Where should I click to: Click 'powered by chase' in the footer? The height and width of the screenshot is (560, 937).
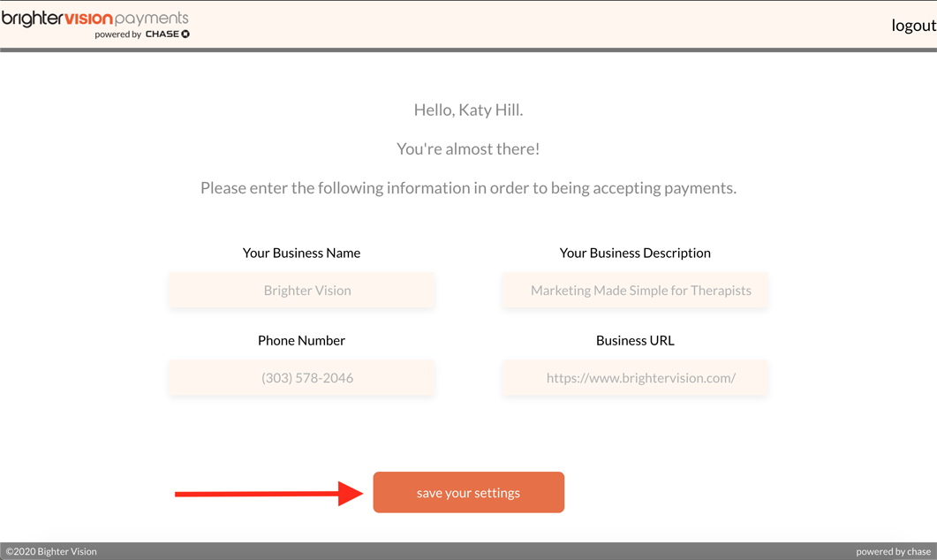[x=893, y=551]
